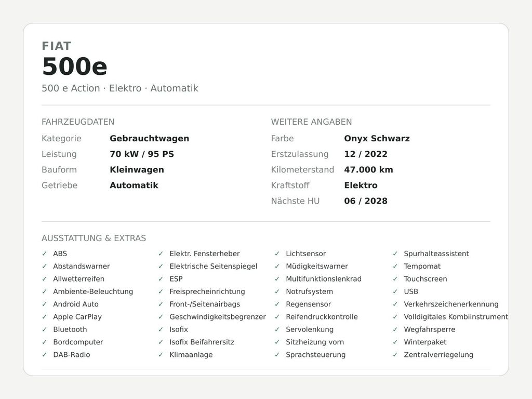Select the mileage '47.000 km'
This screenshot has height=399, width=532.
[368, 170]
